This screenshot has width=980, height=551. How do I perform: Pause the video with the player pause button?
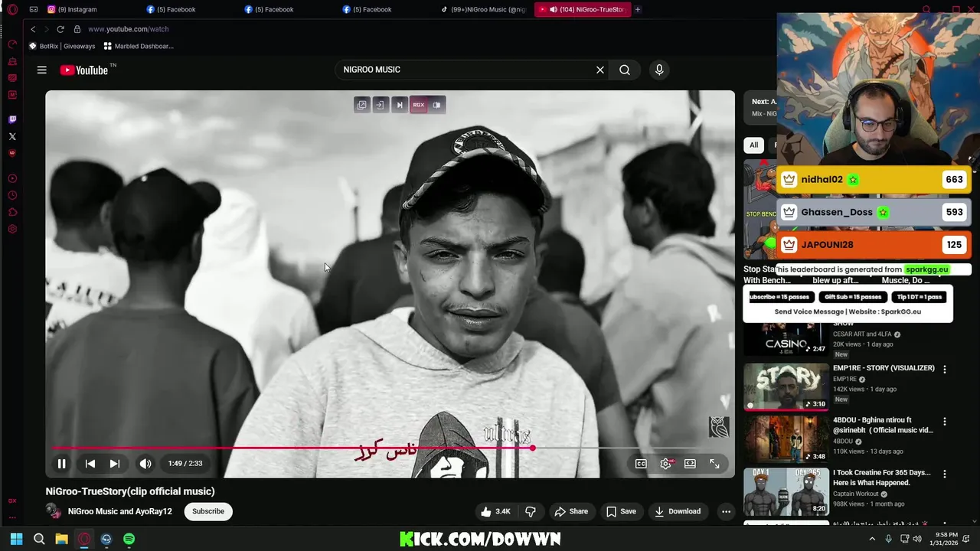click(x=62, y=464)
